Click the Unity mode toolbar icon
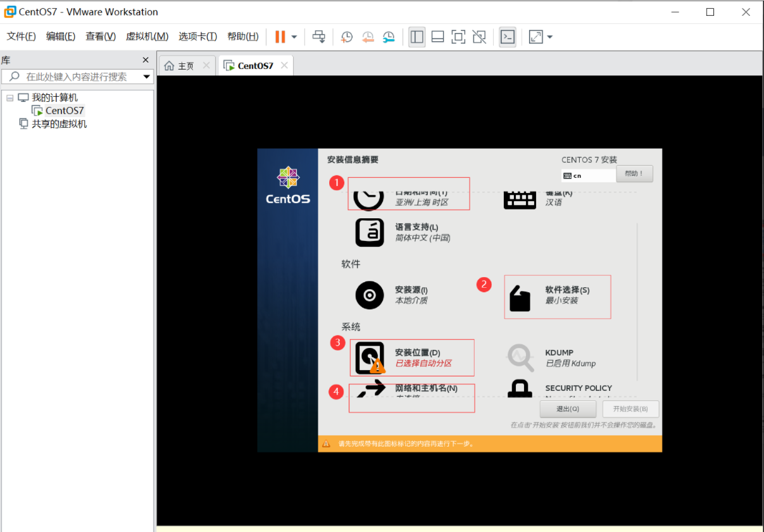This screenshot has height=532, width=764. [x=479, y=37]
